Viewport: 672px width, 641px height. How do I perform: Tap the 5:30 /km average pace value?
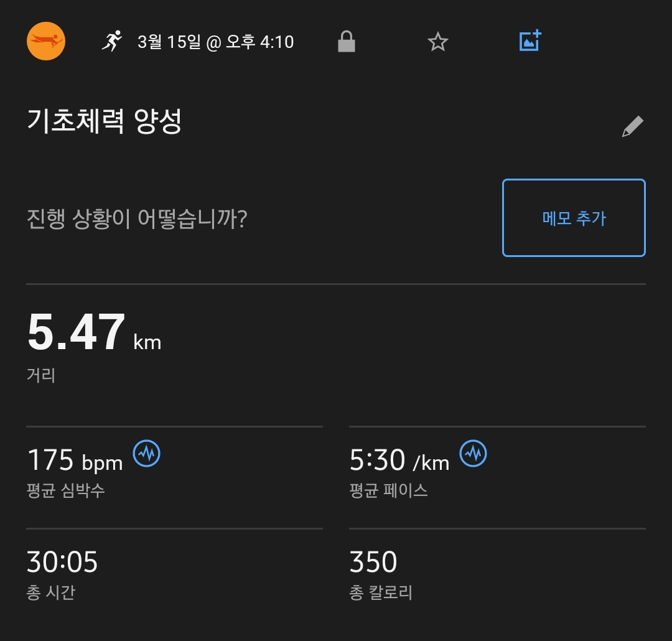click(399, 460)
